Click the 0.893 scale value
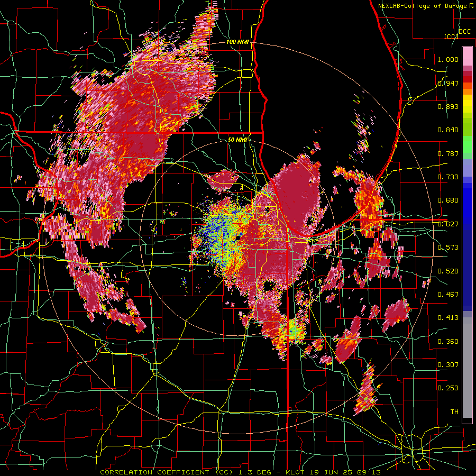The width and height of the screenshot is (476, 476). pyautogui.click(x=448, y=106)
